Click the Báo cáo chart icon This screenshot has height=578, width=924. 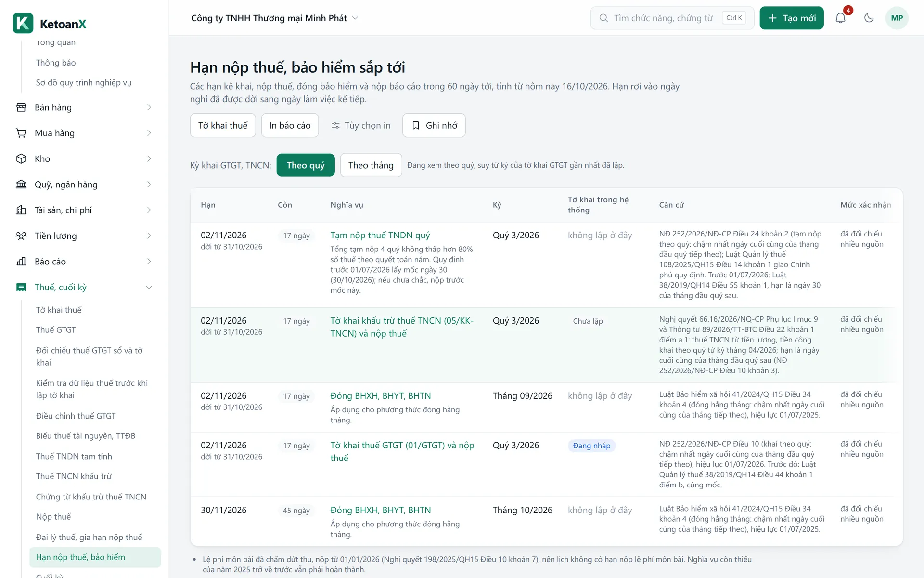click(21, 262)
